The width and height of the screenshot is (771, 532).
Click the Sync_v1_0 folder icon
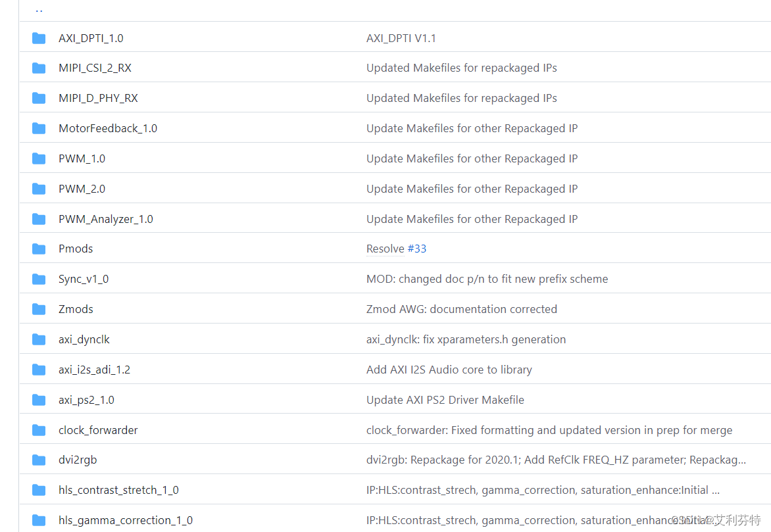coord(39,279)
